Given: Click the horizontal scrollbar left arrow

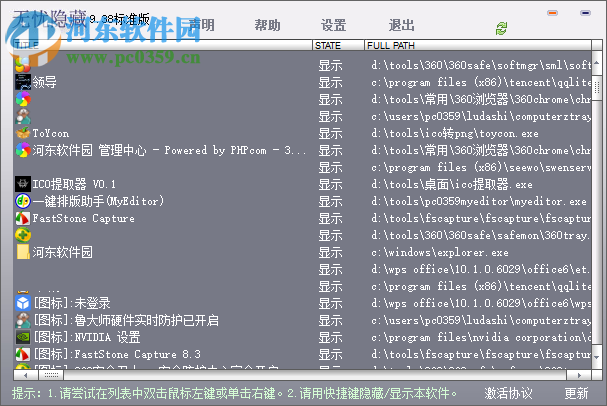Looking at the screenshot, I should coord(25,375).
